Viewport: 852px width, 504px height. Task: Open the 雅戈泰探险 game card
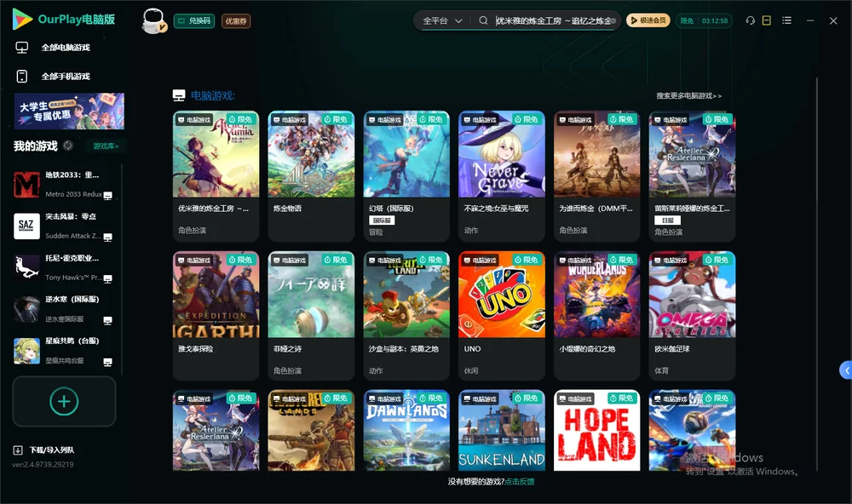click(216, 316)
